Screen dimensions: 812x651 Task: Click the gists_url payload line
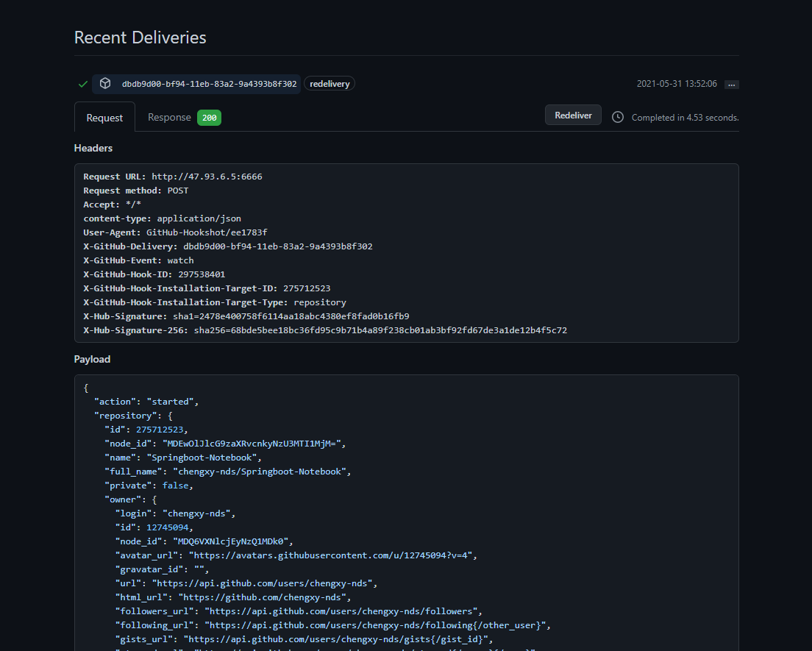click(304, 640)
